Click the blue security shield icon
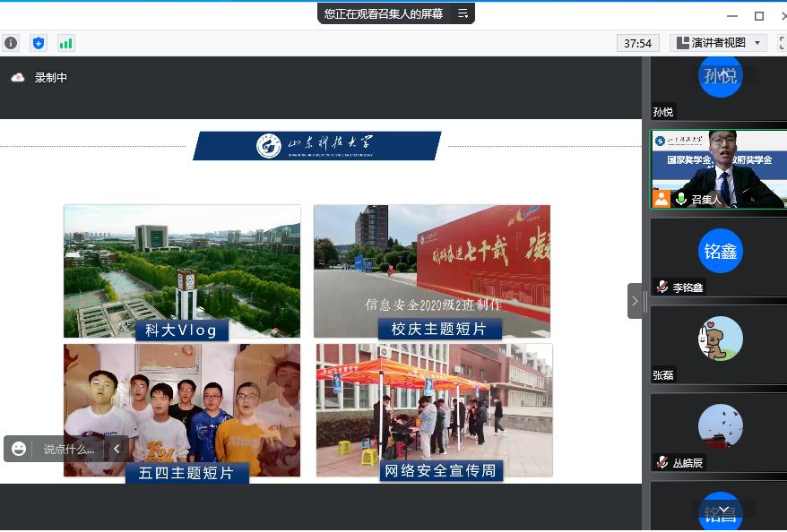Image resolution: width=787 pixels, height=532 pixels. (x=39, y=43)
